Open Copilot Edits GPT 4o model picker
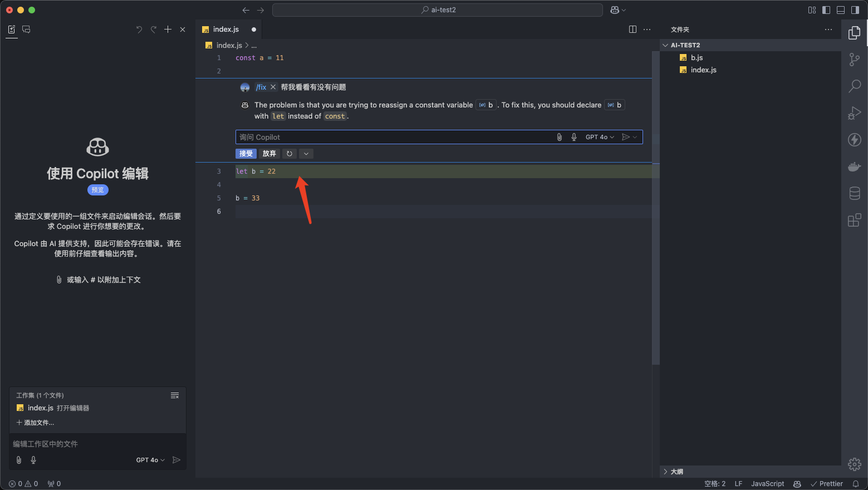 (150, 460)
